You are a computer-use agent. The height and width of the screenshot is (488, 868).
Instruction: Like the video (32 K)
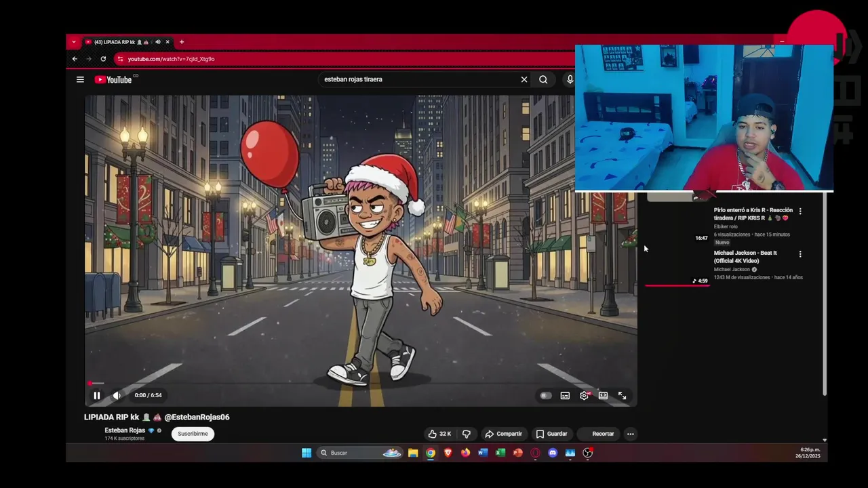(439, 434)
